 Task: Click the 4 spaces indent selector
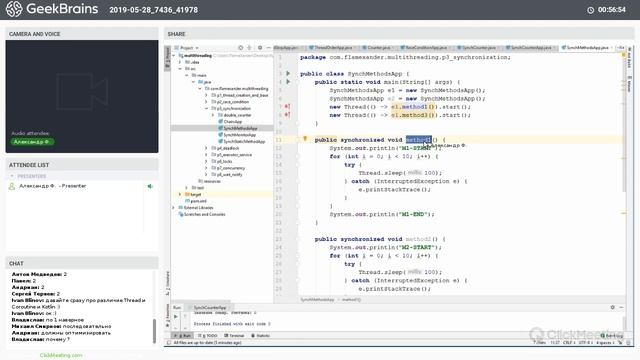point(604,343)
